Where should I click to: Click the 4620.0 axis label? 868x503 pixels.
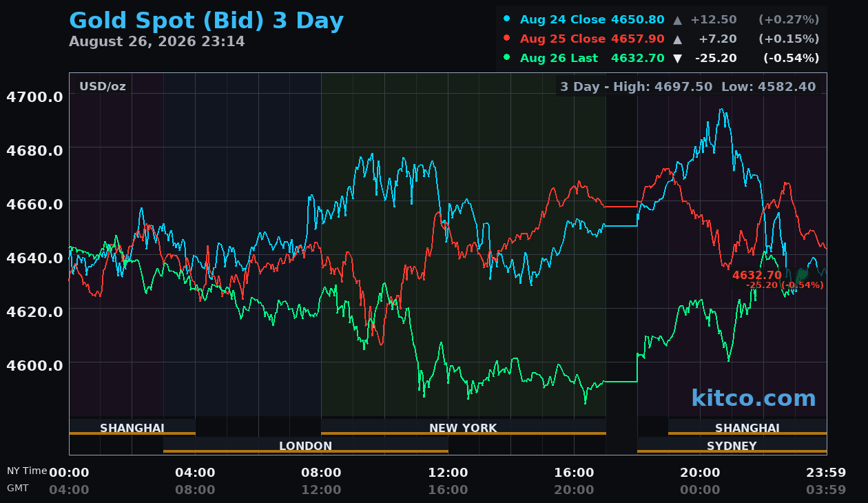click(x=34, y=311)
